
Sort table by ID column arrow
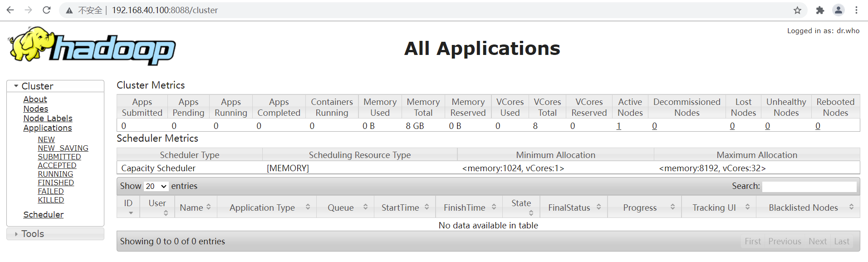point(131,213)
